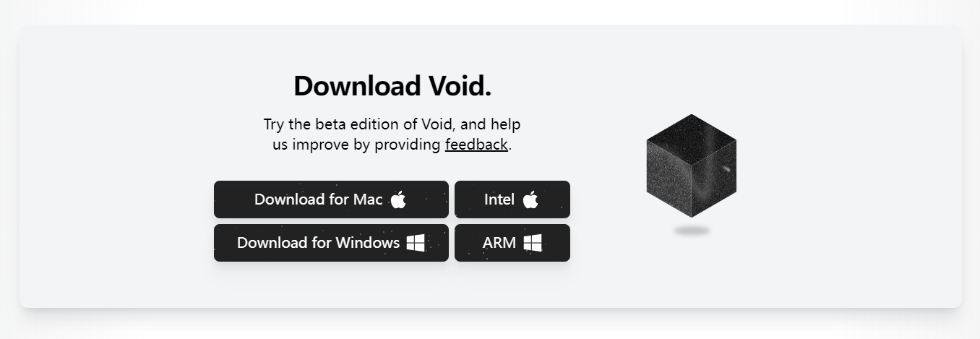Click the Download Void. heading
980x339 pixels.
click(392, 86)
